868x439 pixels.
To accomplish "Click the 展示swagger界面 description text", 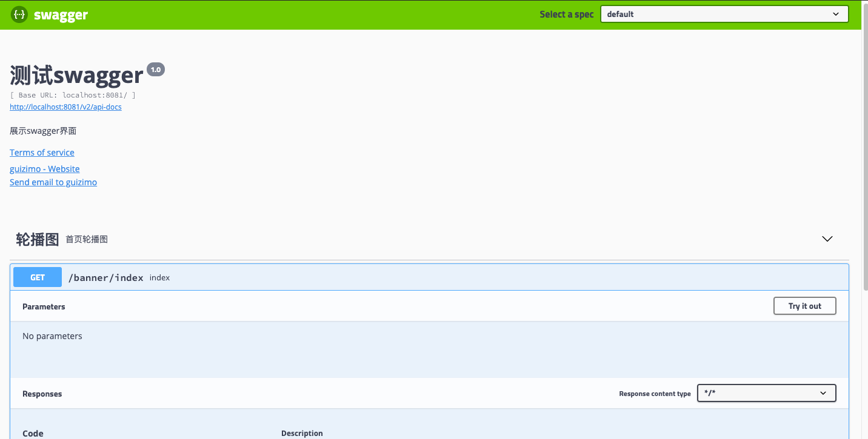I will (x=43, y=131).
